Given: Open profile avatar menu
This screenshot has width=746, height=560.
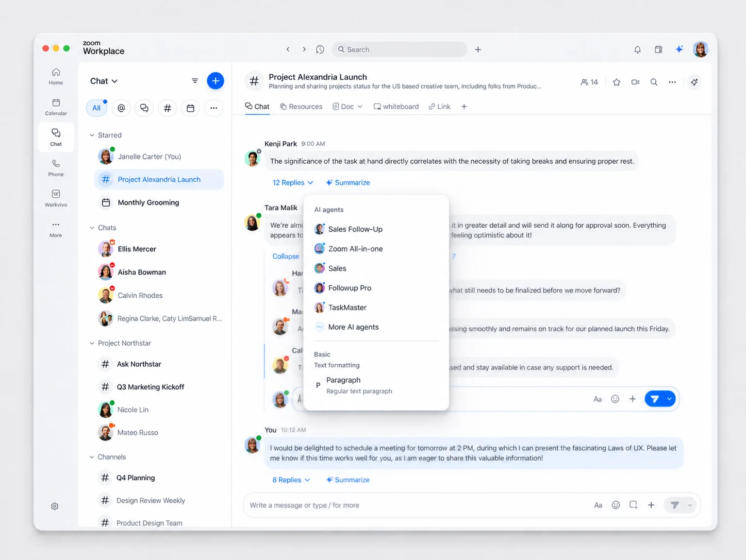Looking at the screenshot, I should pos(700,49).
